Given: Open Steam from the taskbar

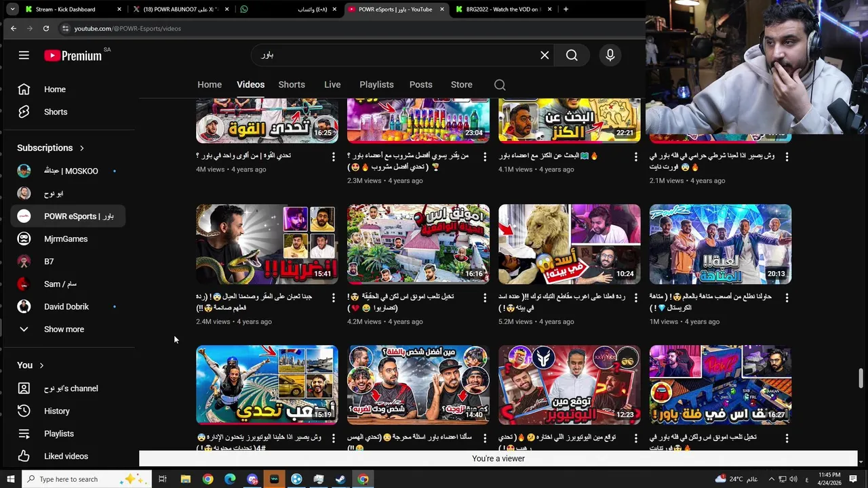Looking at the screenshot, I should [x=340, y=479].
